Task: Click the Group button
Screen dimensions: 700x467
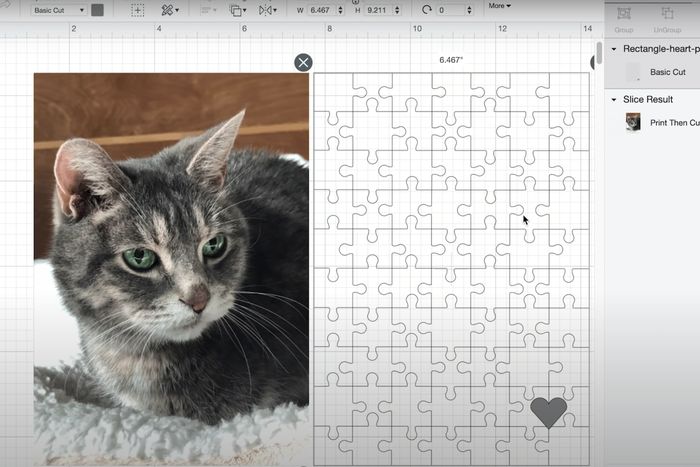Action: [624, 17]
